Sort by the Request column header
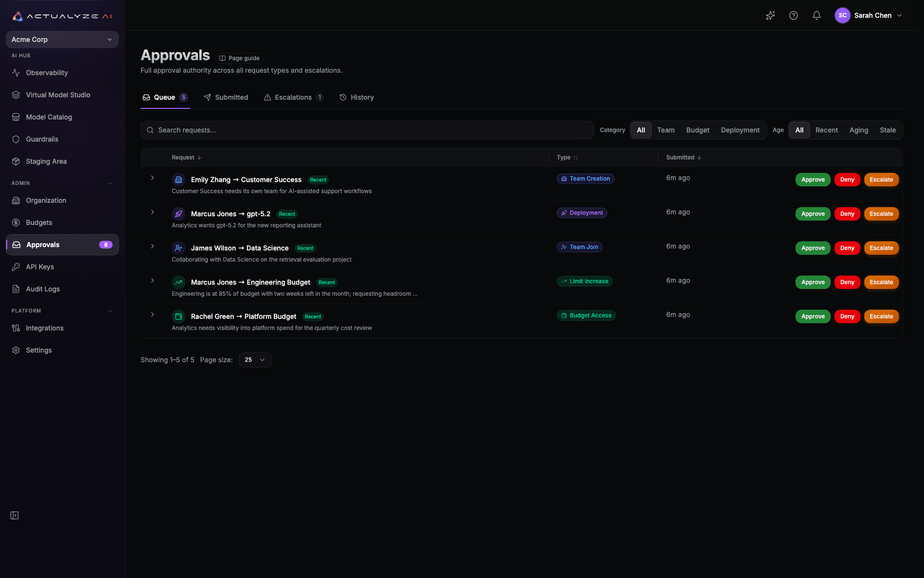 (x=187, y=158)
